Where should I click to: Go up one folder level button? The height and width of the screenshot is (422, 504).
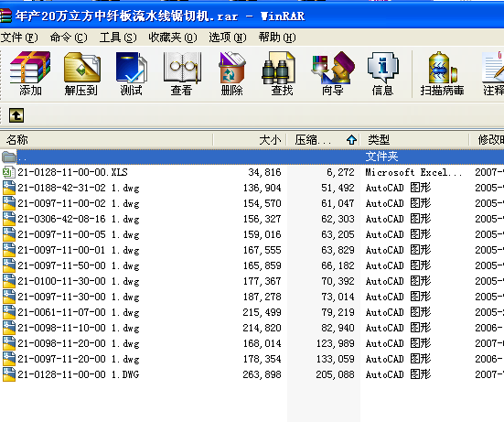[x=16, y=115]
